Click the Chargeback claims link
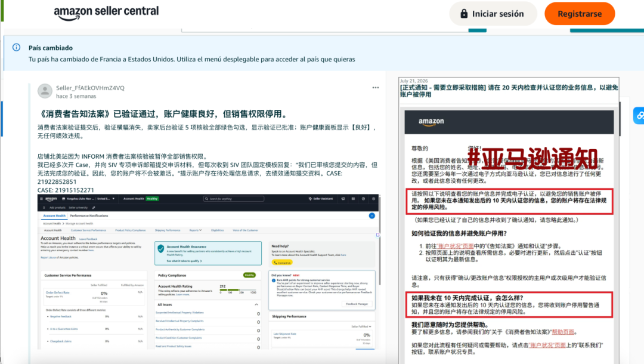This screenshot has height=364, width=644. point(61,341)
